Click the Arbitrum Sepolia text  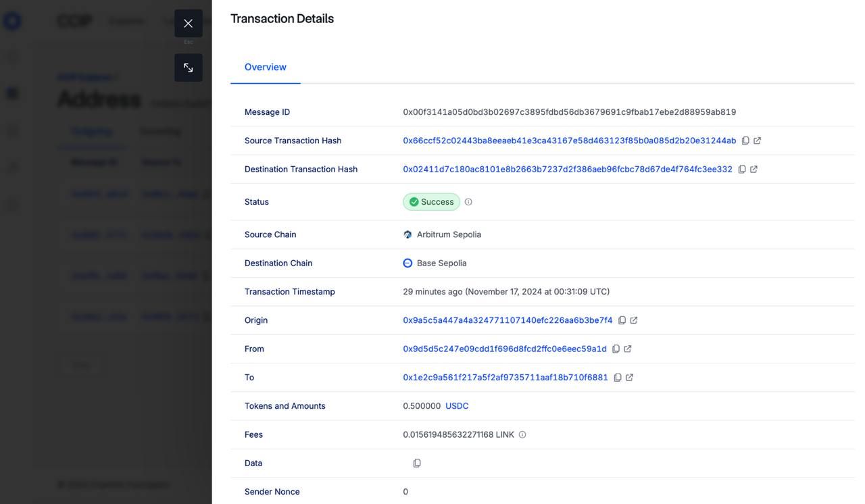coord(449,235)
